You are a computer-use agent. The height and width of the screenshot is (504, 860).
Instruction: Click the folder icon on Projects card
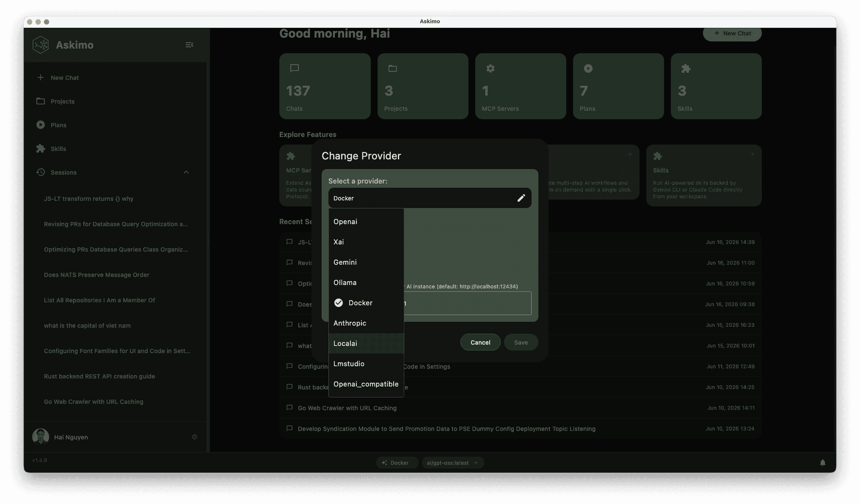pyautogui.click(x=392, y=68)
